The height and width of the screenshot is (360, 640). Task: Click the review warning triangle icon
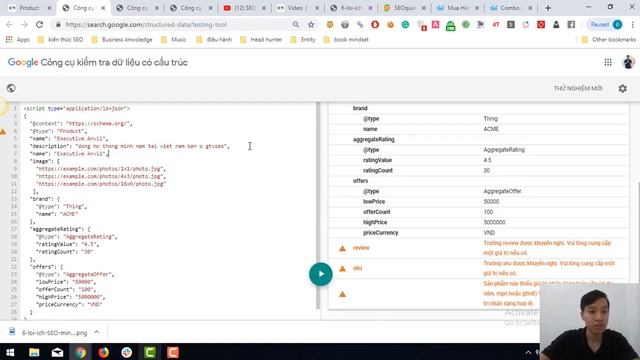(342, 248)
